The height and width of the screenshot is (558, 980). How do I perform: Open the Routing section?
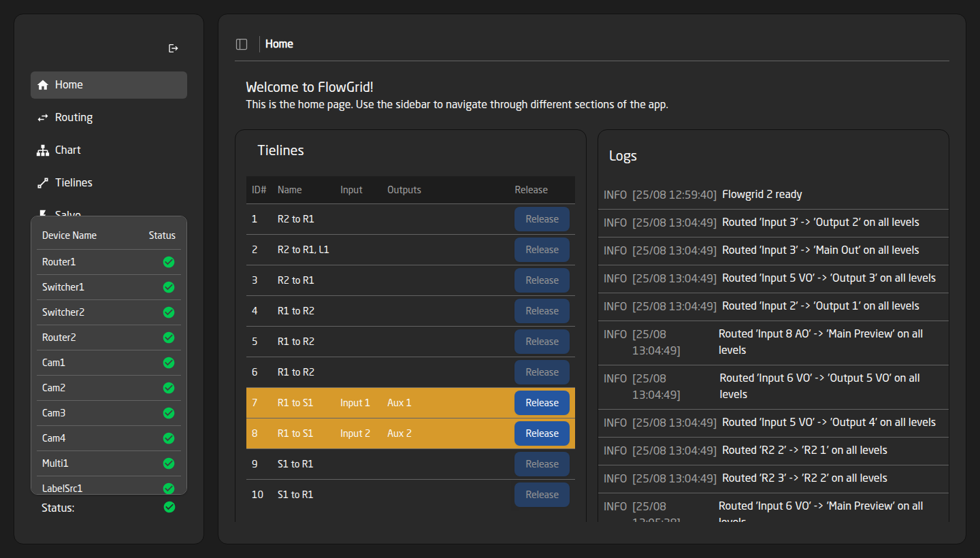point(109,118)
